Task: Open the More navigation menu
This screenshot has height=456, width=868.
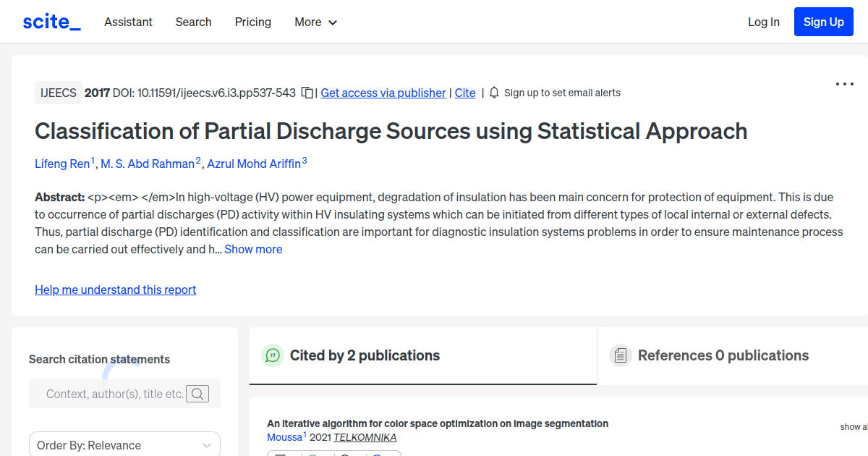Action: [x=315, y=22]
